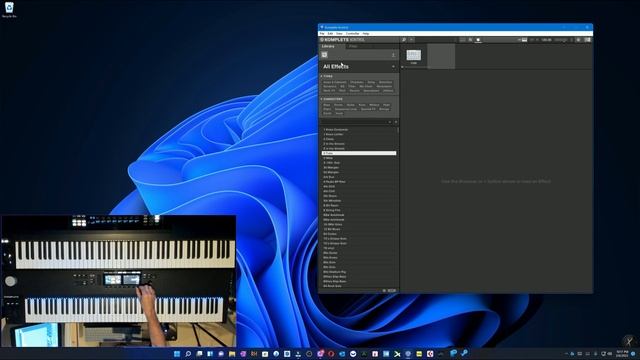Select the Amps & Cabinets type tag
Image resolution: width=640 pixels, height=360 pixels.
(335, 82)
